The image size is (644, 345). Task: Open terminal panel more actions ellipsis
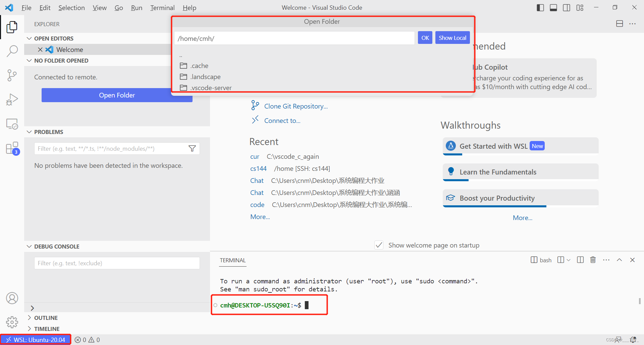(x=606, y=260)
